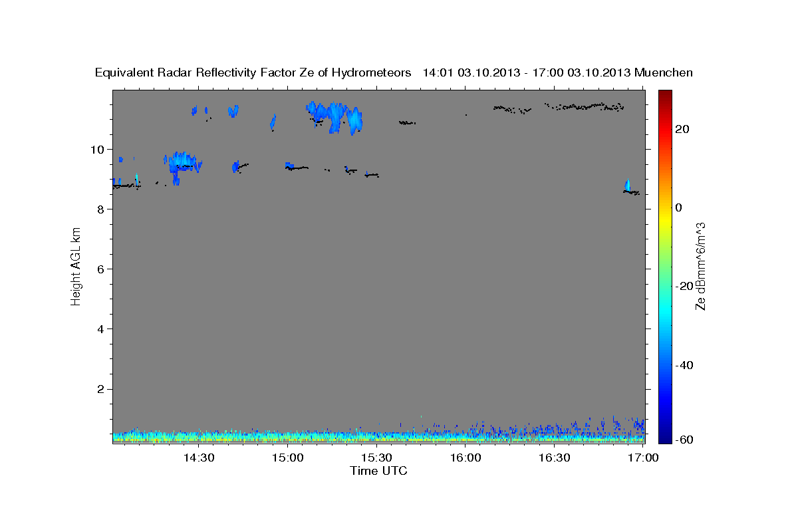
Task: Click the dark red top of the colorbar
Action: 665,94
